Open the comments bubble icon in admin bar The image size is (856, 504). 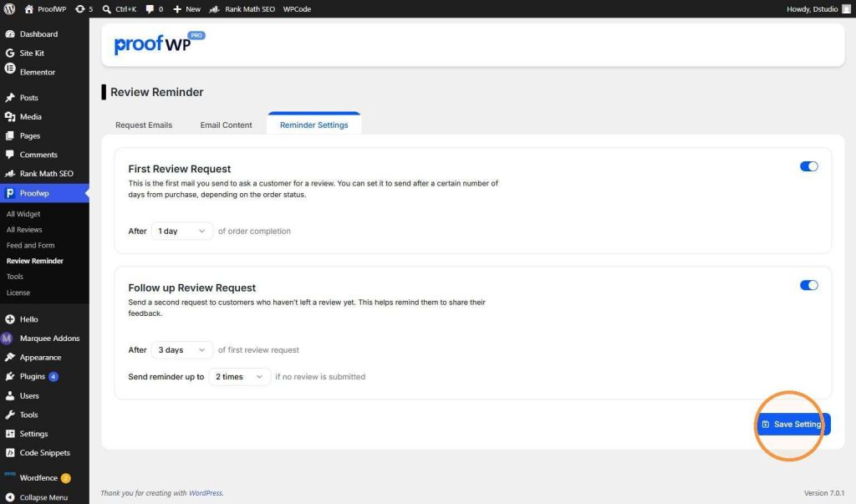click(150, 9)
